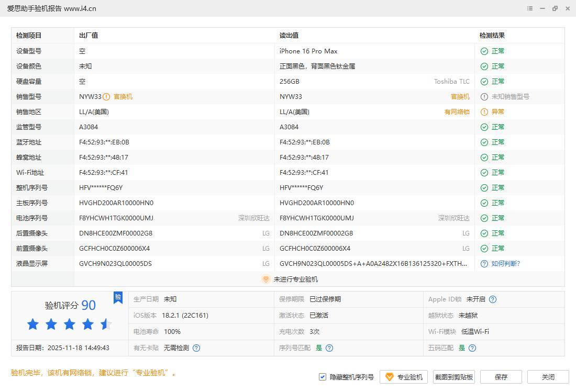The width and height of the screenshot is (576, 392).
Task: Click the abnormal warning icon in 销售地区 row
Action: (x=484, y=112)
